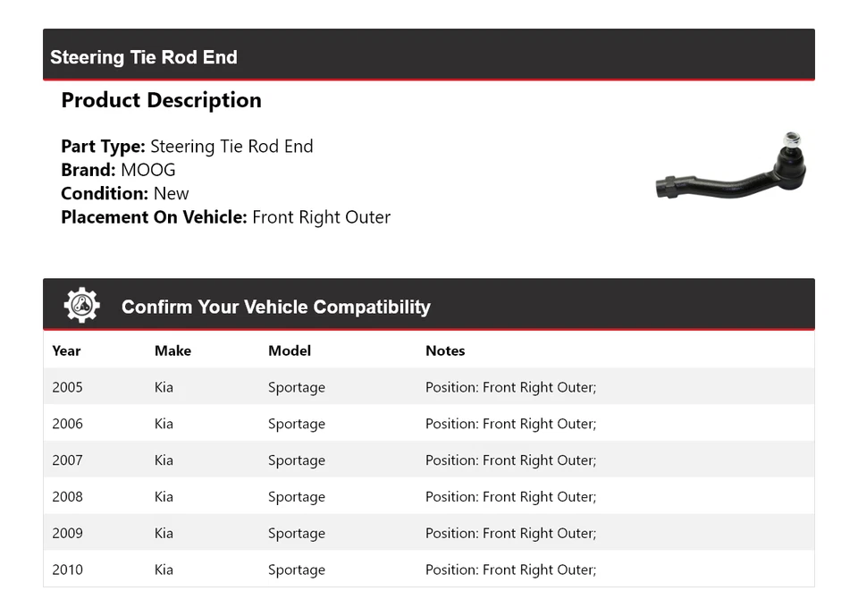The image size is (858, 616).
Task: Click the Make column header
Action: (x=172, y=350)
